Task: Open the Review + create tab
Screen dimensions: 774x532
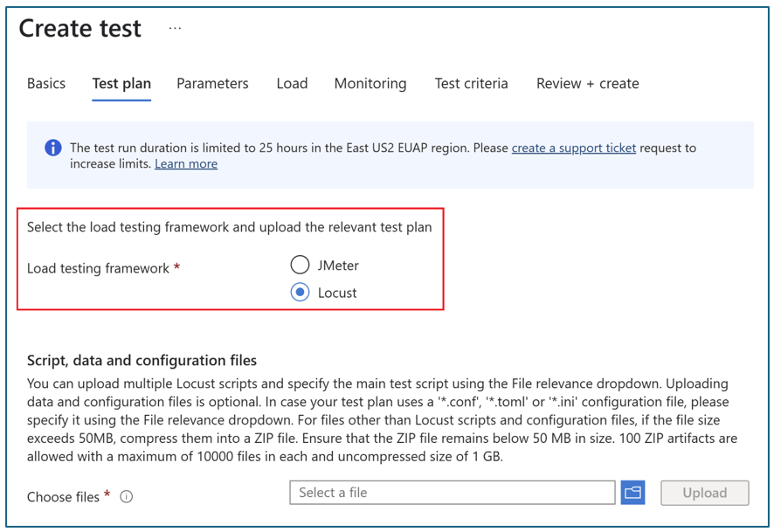Action: pos(588,83)
